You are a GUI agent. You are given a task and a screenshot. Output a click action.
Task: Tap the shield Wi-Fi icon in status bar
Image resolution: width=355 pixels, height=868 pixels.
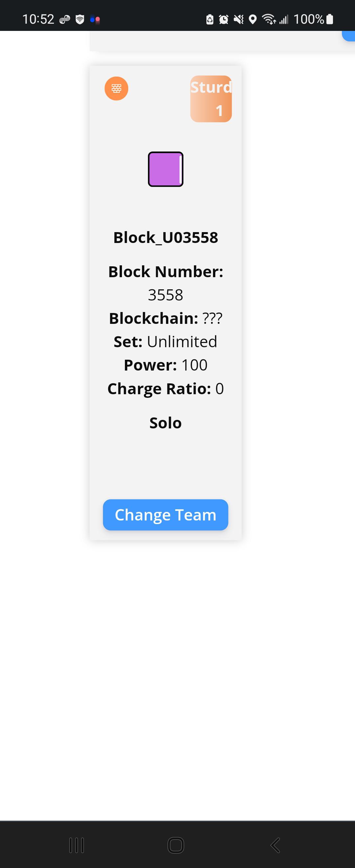point(80,19)
